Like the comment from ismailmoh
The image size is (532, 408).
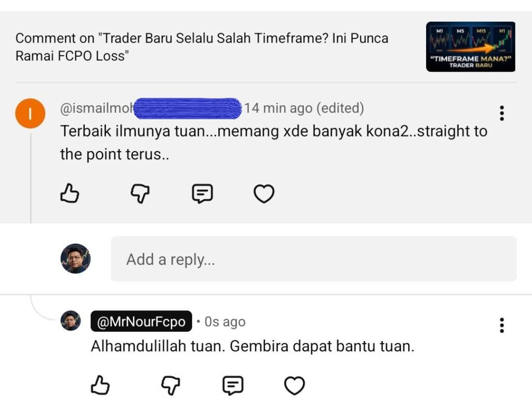pos(70,194)
